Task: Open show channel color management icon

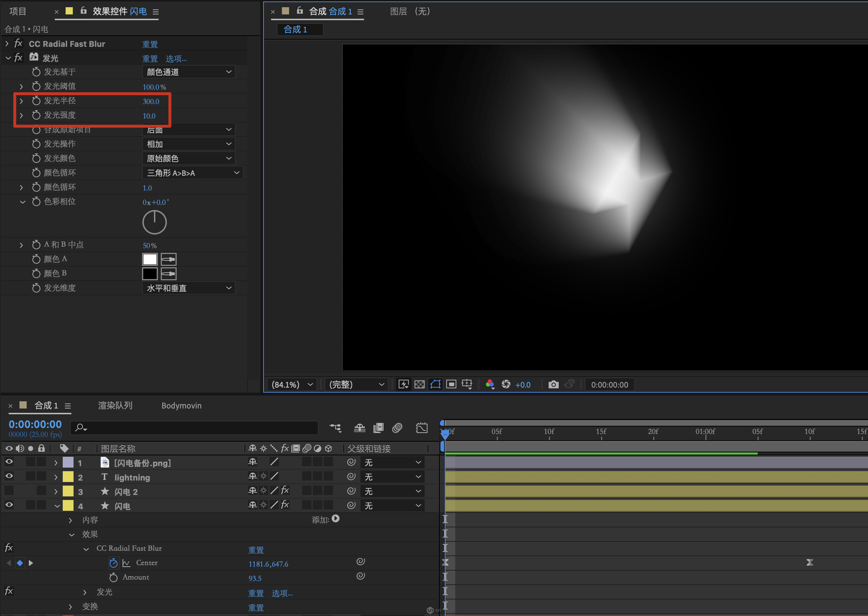Action: pos(490,385)
